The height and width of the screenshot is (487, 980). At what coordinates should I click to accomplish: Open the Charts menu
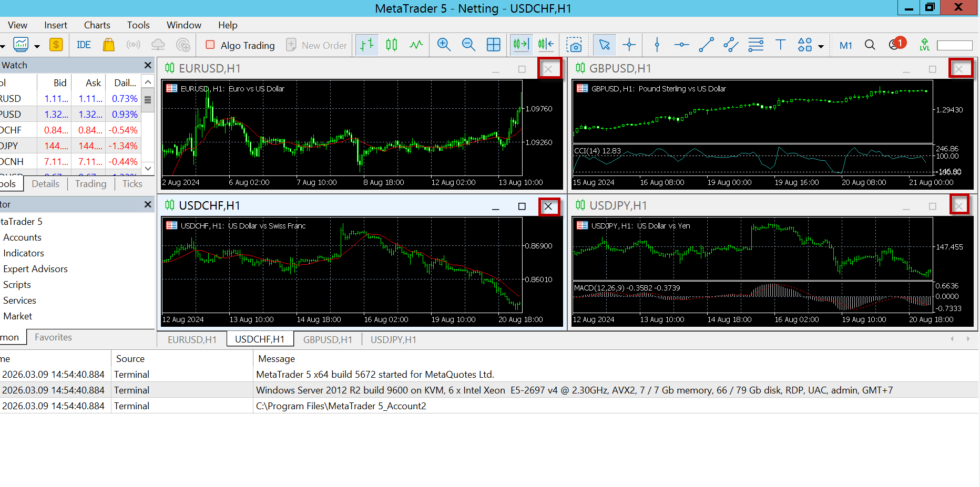tap(97, 25)
